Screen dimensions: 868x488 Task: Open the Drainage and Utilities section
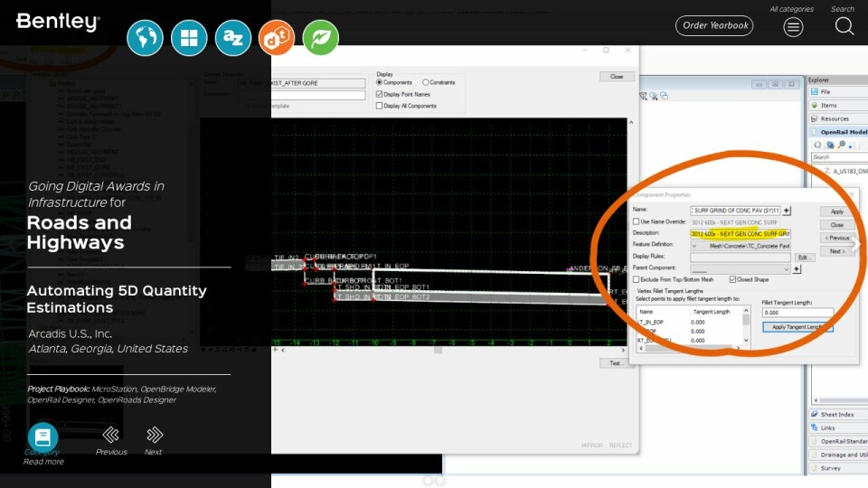839,455
